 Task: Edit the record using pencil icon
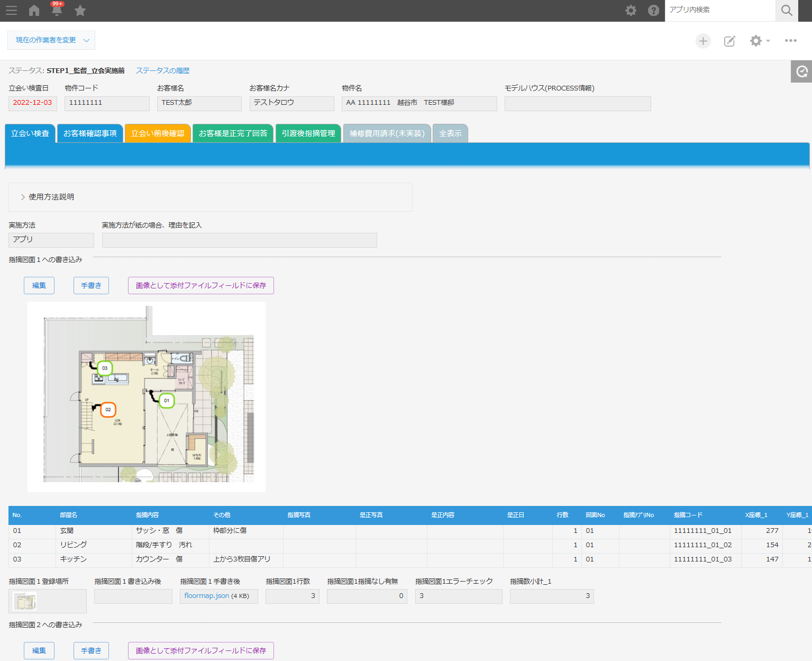tap(729, 41)
